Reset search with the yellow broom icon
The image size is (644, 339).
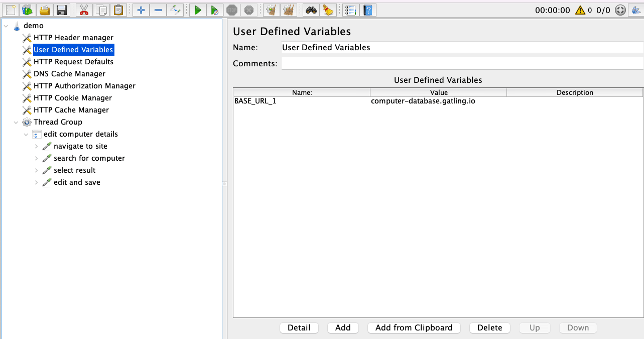(328, 10)
